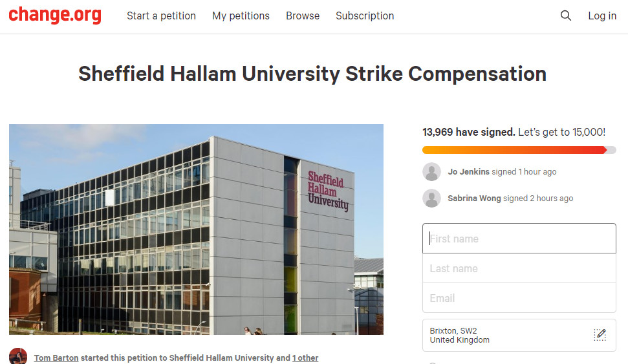Click Tom Barton's profile picture
Screen dimensions: 628x364
click(18, 357)
